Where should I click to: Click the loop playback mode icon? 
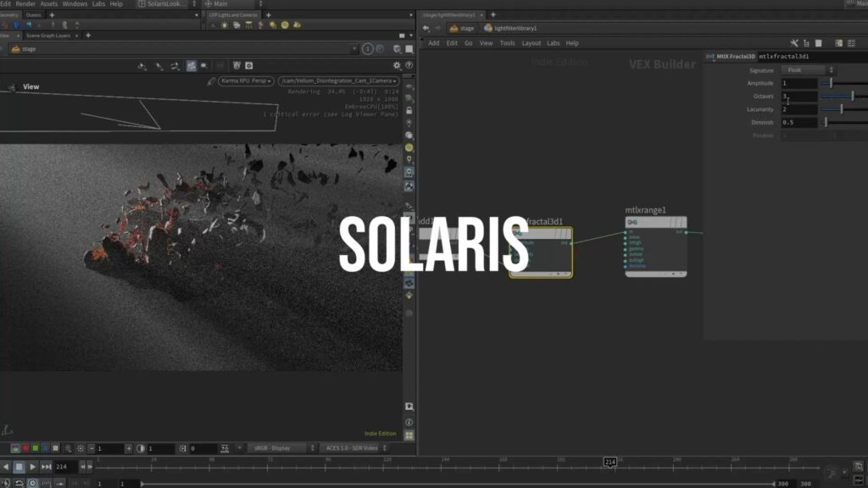(19, 483)
